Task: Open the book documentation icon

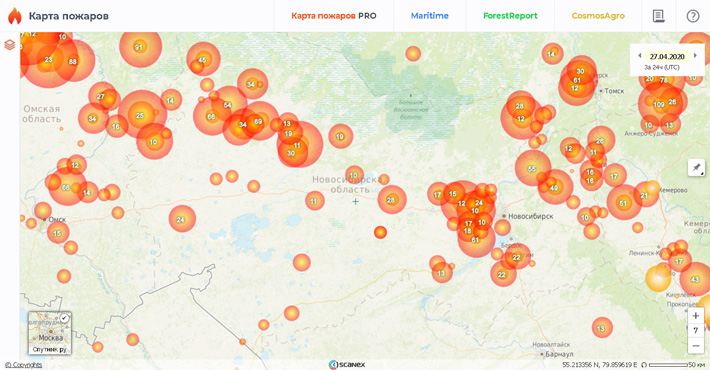Action: pos(658,16)
